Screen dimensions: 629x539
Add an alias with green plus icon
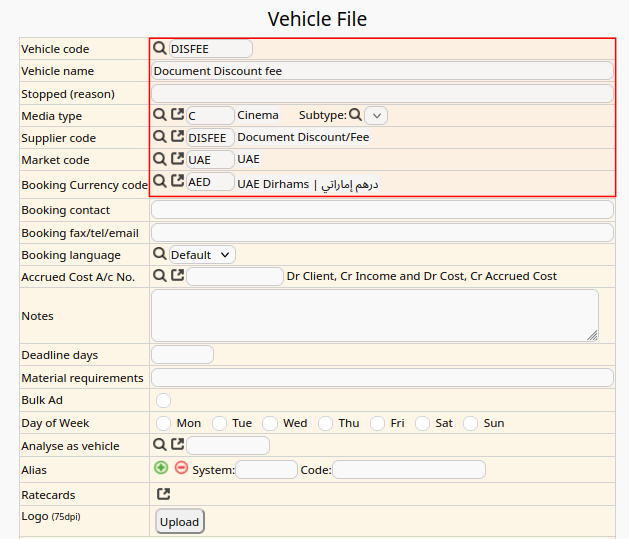(161, 468)
